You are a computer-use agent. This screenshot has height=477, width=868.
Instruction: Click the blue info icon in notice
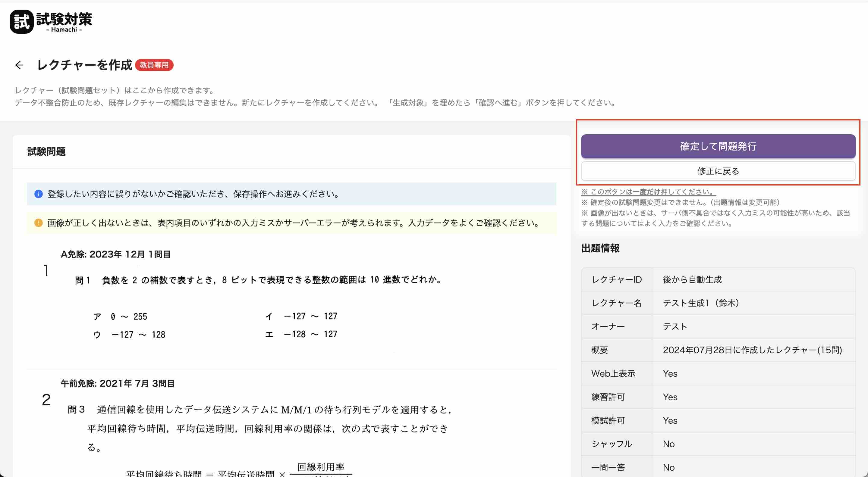pos(38,194)
